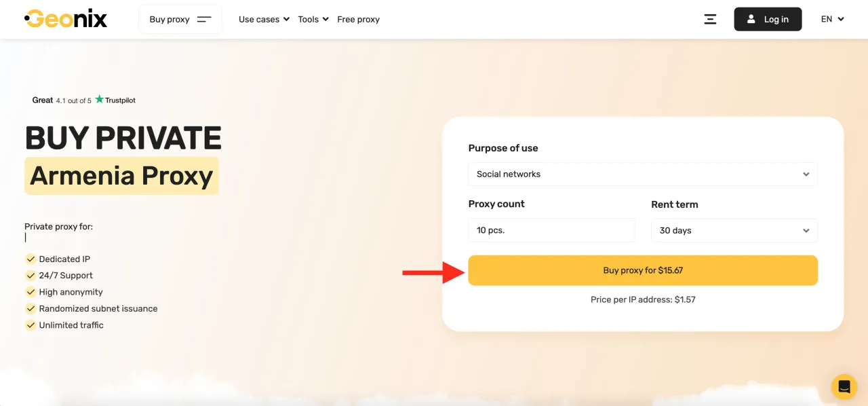This screenshot has height=406, width=868.
Task: Go to the Free proxy page
Action: coord(358,19)
